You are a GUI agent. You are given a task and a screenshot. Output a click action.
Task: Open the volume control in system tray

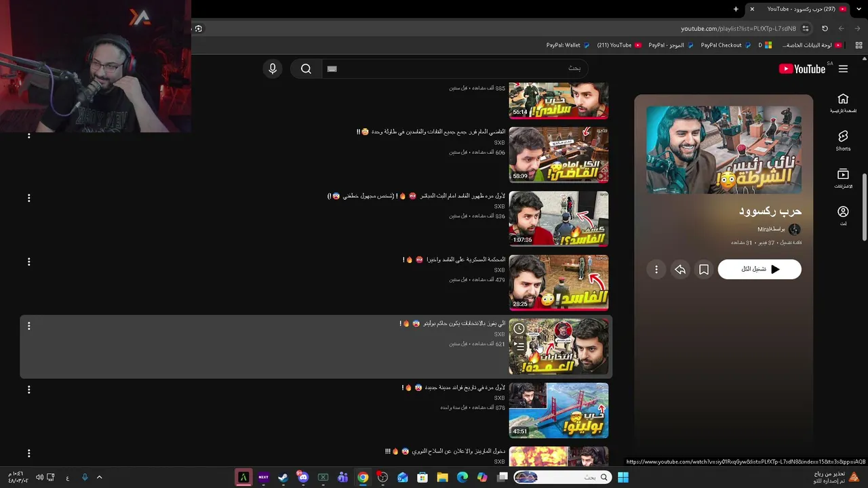pyautogui.click(x=39, y=477)
